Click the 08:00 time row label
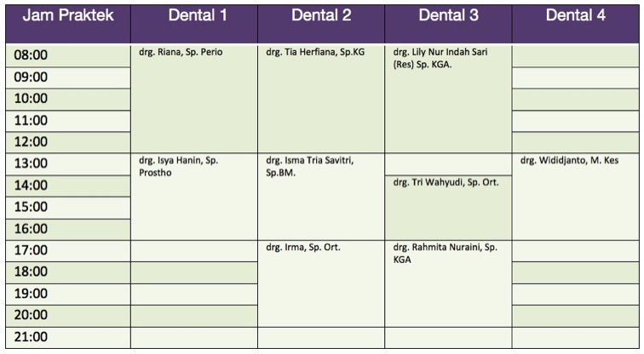Viewport: 644px width, 354px height. coord(32,55)
